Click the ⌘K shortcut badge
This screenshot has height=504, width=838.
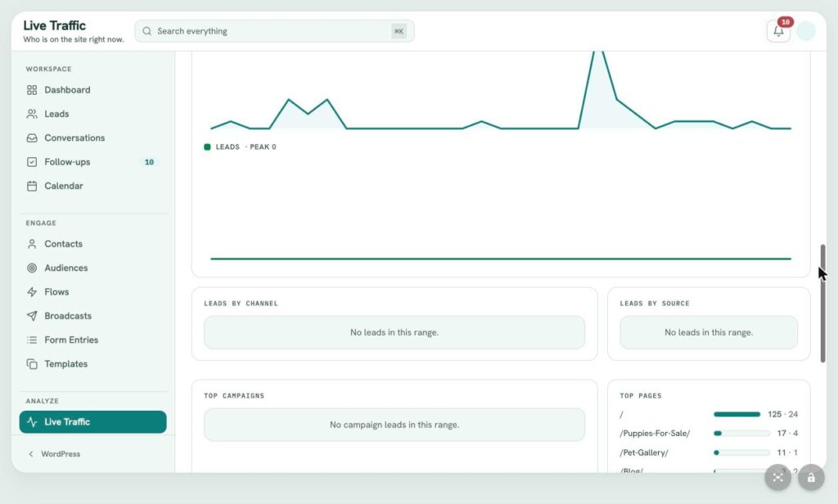pyautogui.click(x=399, y=31)
